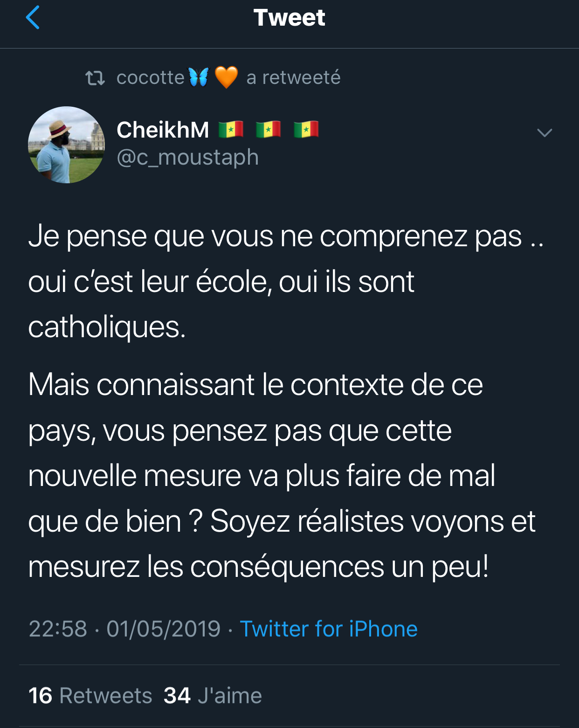Tap the last Senegal flag emoji

306,129
